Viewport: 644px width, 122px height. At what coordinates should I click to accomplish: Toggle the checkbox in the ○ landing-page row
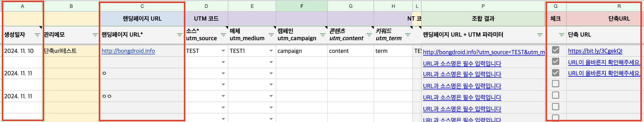[556, 73]
